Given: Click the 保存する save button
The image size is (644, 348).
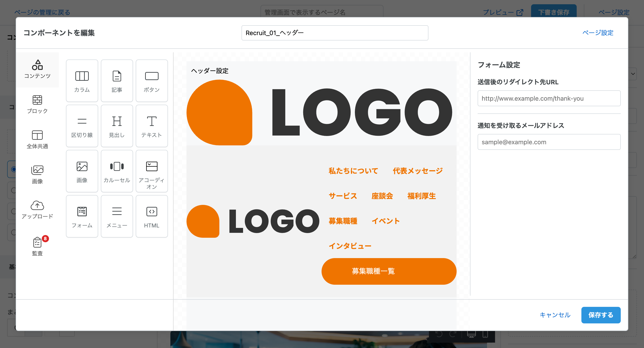Looking at the screenshot, I should (600, 315).
